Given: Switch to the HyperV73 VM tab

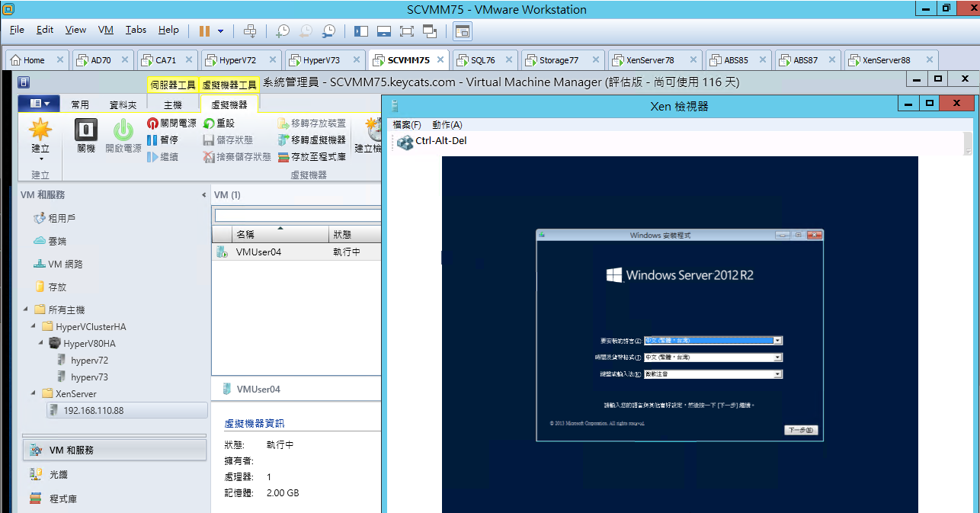Looking at the screenshot, I should point(321,60).
